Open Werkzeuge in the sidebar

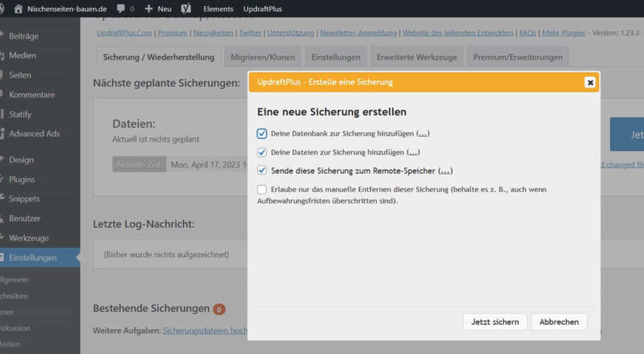tap(29, 238)
